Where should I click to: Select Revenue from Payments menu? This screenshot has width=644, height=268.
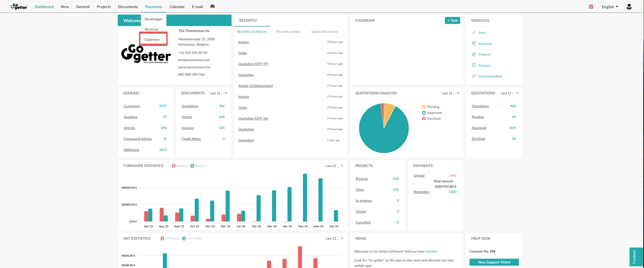point(152,29)
